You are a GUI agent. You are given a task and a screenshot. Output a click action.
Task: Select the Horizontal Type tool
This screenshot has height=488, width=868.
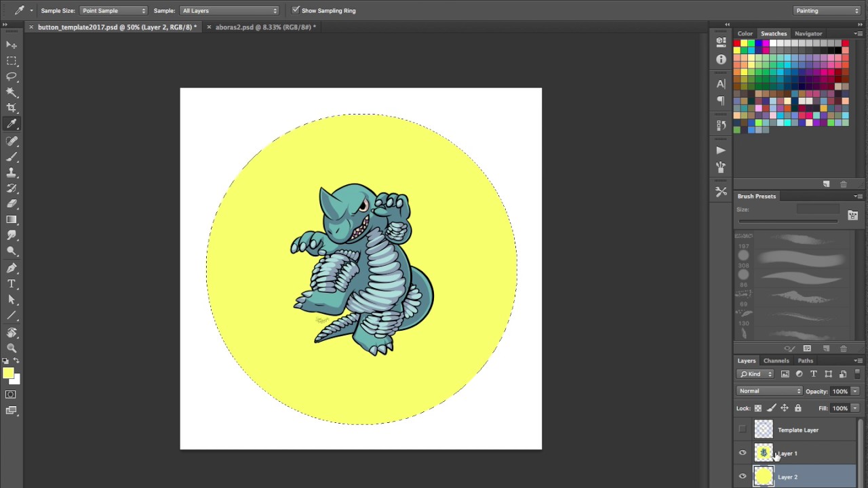pyautogui.click(x=12, y=283)
